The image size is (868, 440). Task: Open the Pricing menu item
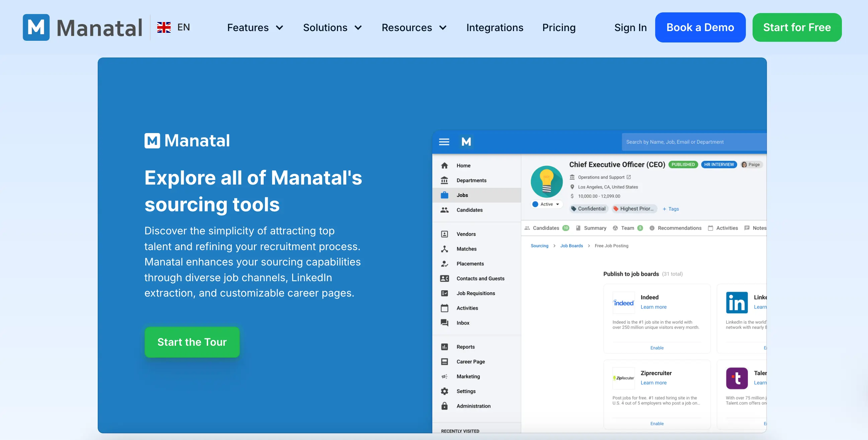(x=559, y=27)
